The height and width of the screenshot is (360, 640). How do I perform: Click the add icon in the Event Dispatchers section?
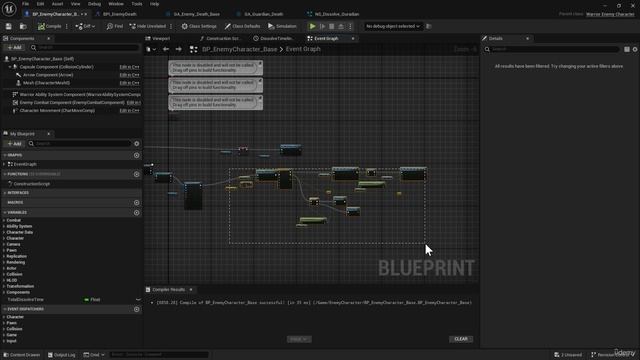pos(137,309)
